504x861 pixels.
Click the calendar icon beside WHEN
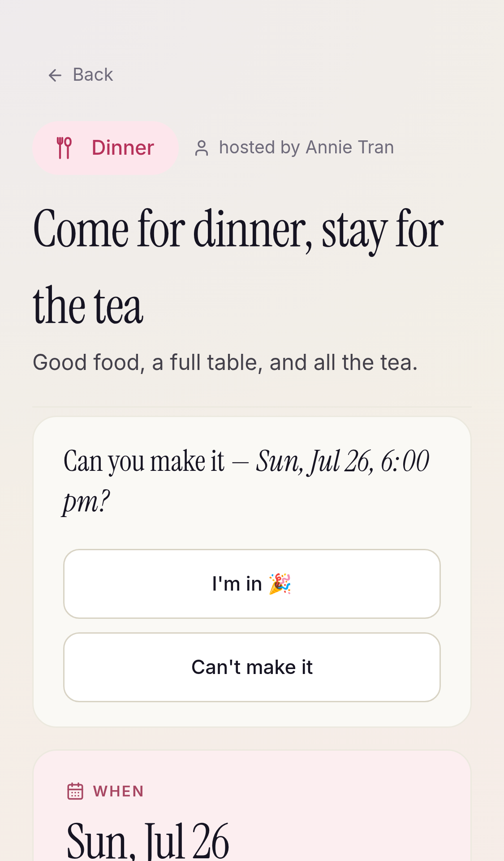click(75, 791)
